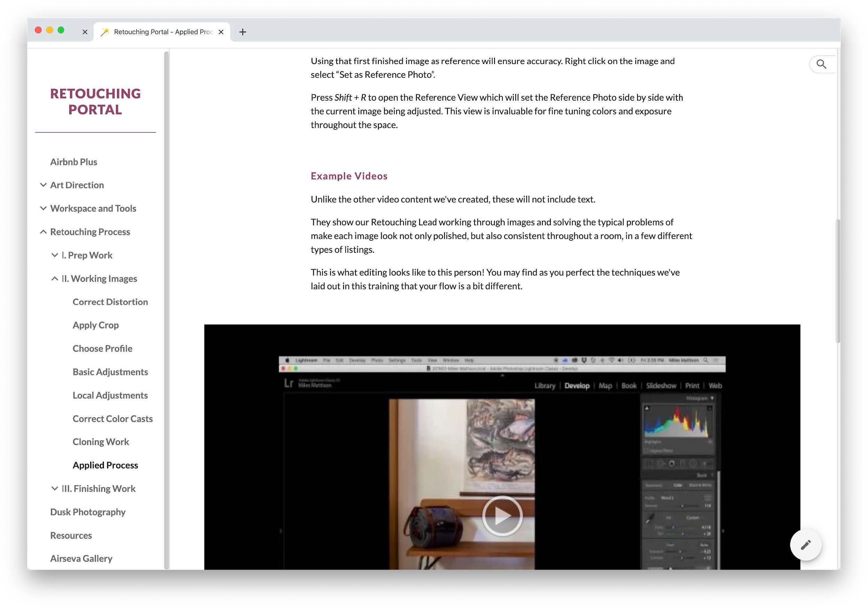Click the main page vertical scrollbar

tap(838, 281)
